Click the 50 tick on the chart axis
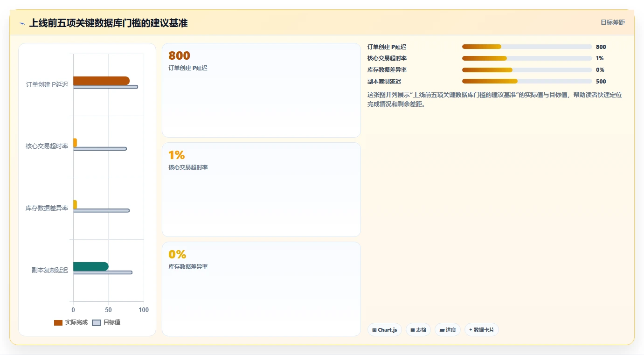 108,310
